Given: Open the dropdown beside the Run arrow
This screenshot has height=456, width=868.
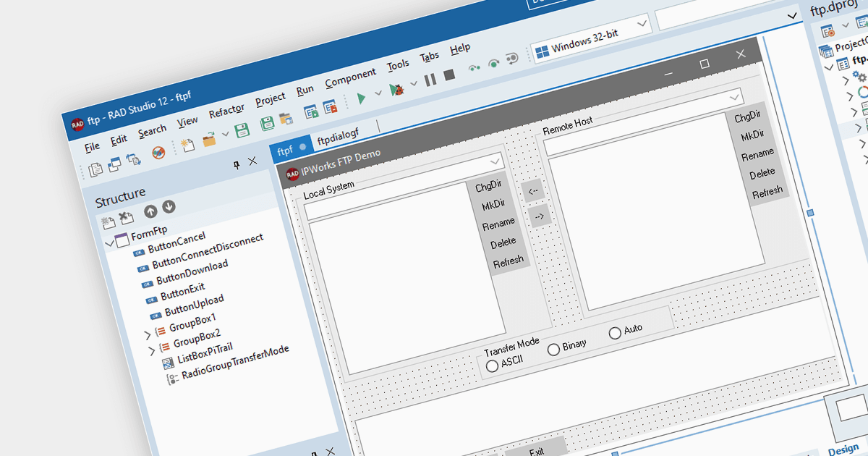Looking at the screenshot, I should pyautogui.click(x=378, y=93).
